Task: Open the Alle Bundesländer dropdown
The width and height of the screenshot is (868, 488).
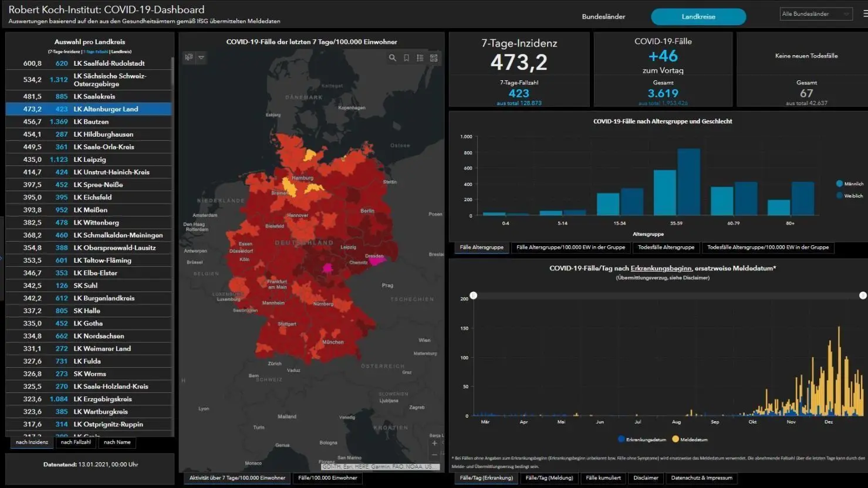Action: (815, 14)
